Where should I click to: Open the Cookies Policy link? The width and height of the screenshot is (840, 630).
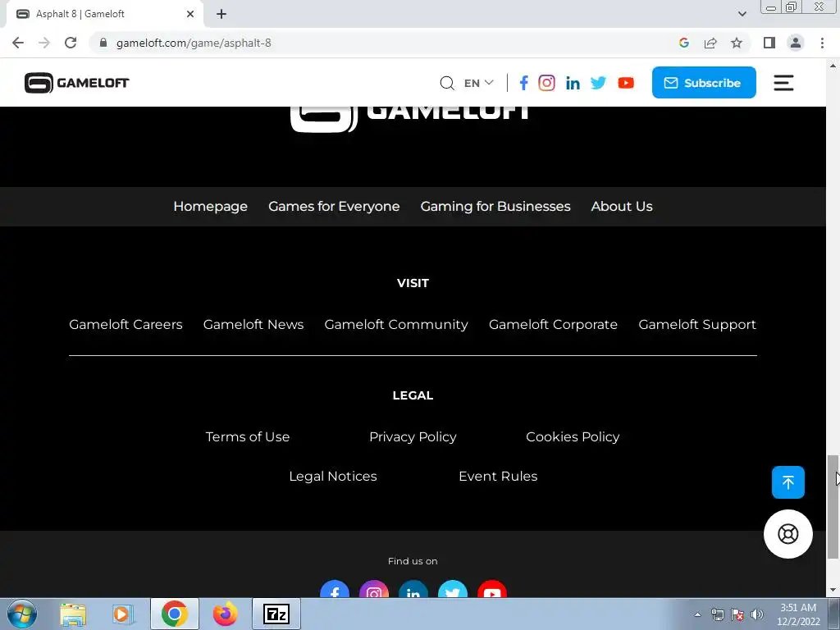click(x=573, y=437)
